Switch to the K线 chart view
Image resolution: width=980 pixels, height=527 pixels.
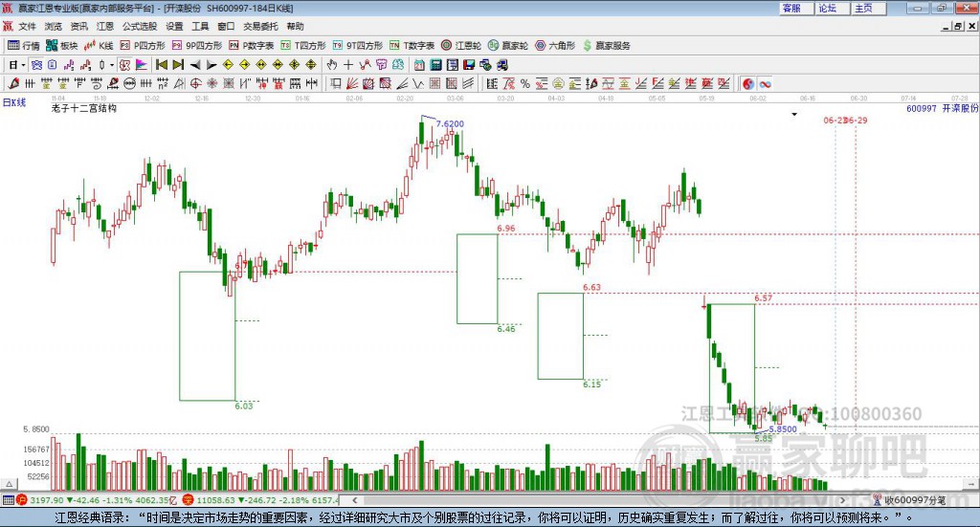point(99,46)
